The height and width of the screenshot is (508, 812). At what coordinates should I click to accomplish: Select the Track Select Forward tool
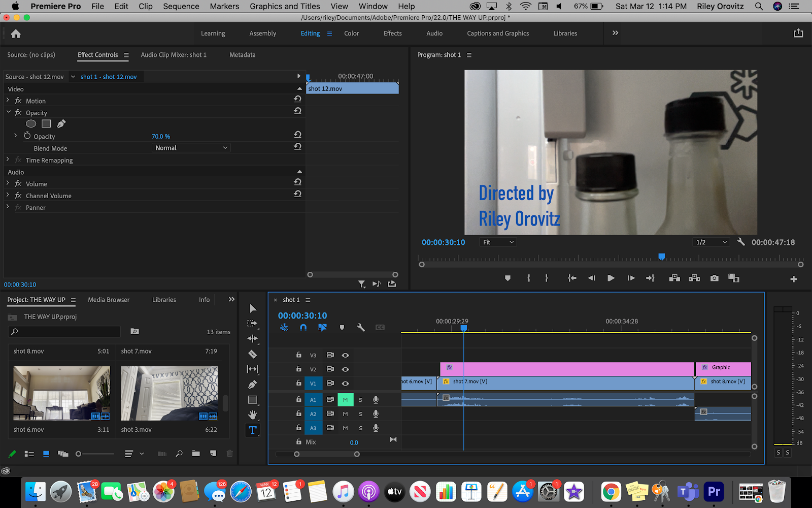tap(252, 323)
